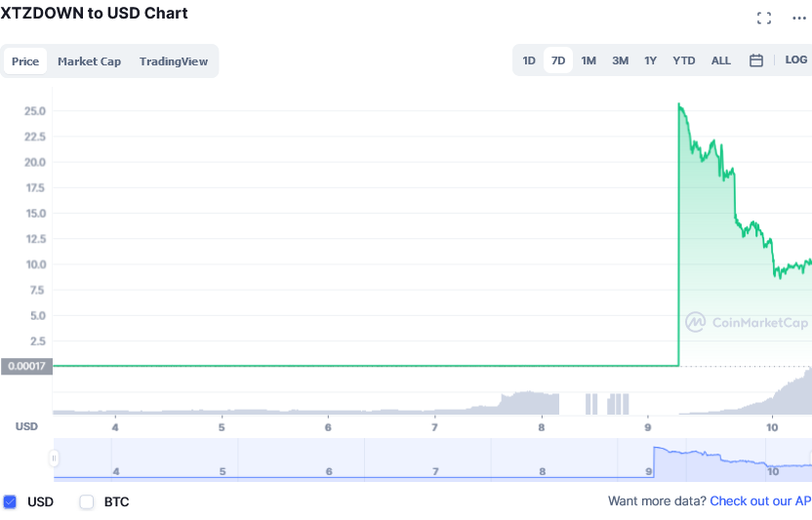
Task: Click the left handle of range slider
Action: coord(54,459)
